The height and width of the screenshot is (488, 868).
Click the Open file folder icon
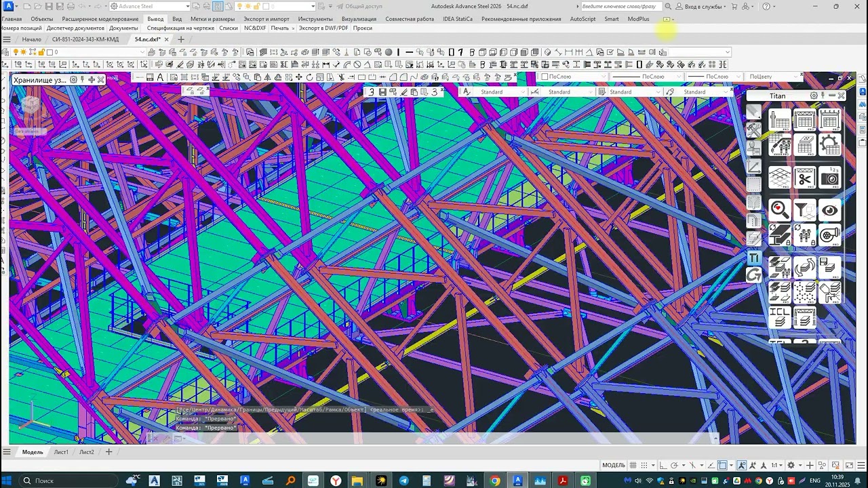pyautogui.click(x=37, y=6)
